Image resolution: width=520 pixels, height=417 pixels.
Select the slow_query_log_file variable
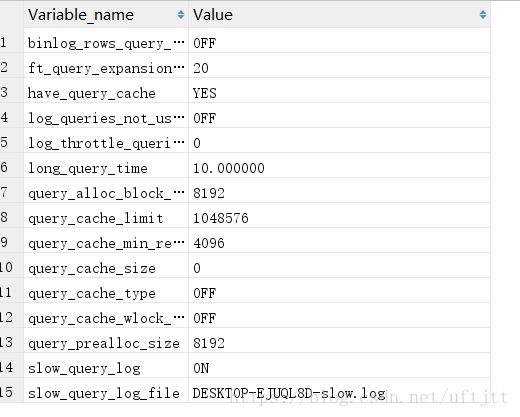coord(106,393)
